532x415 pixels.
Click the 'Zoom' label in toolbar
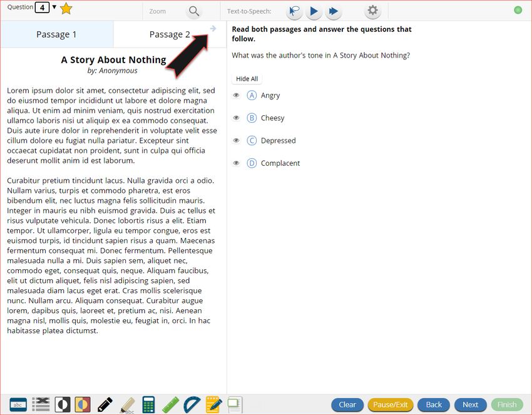(x=158, y=11)
